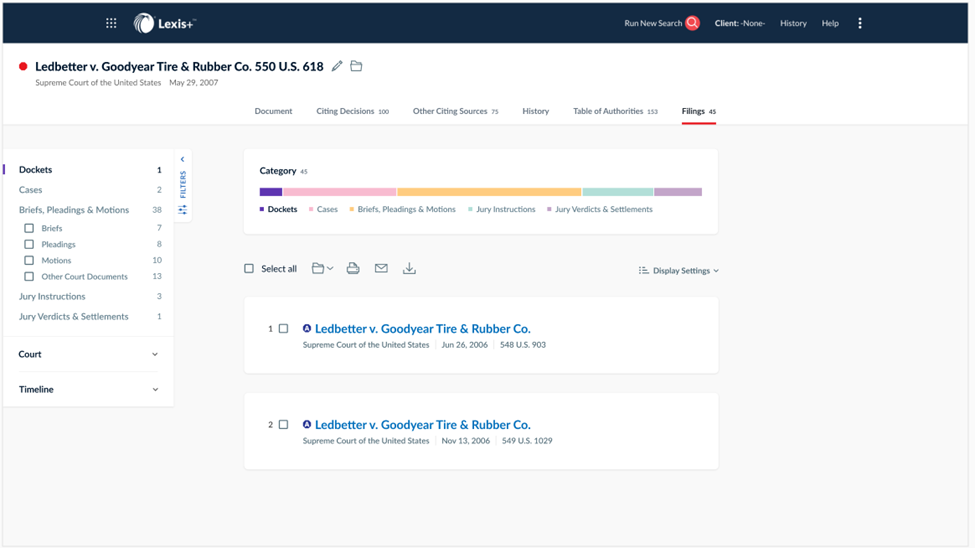Click the Jury Instructions legend label

[506, 210]
